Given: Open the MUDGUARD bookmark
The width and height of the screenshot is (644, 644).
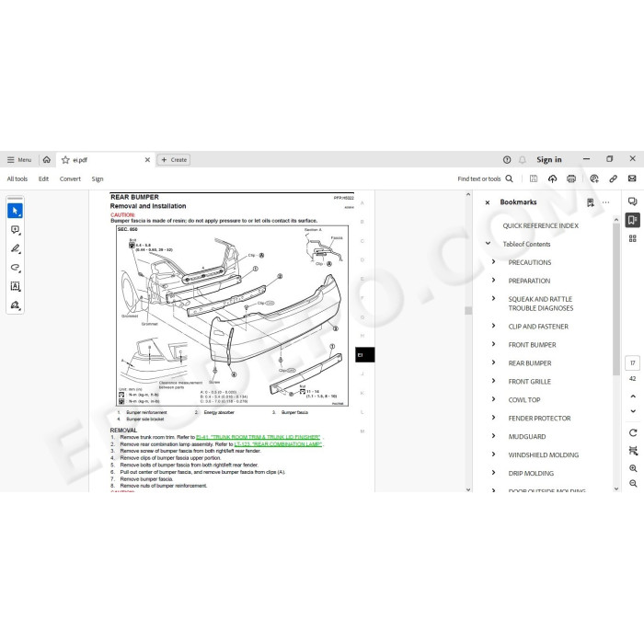Looking at the screenshot, I should [x=527, y=437].
